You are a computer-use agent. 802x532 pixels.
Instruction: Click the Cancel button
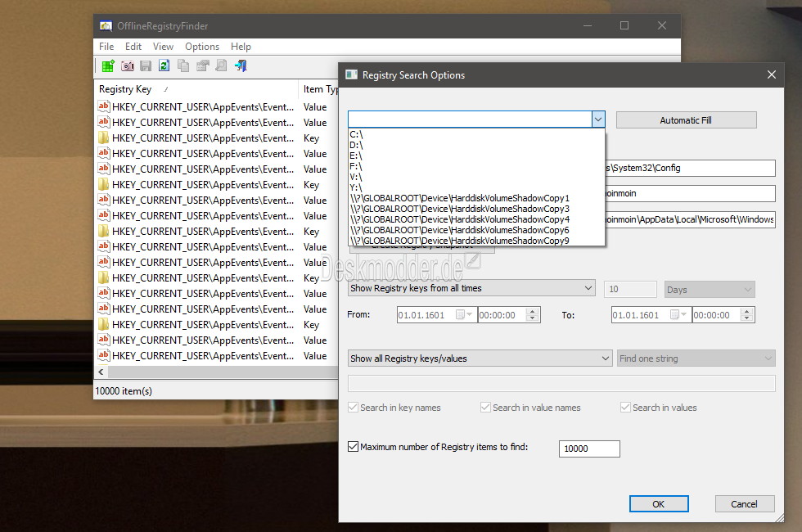click(745, 504)
